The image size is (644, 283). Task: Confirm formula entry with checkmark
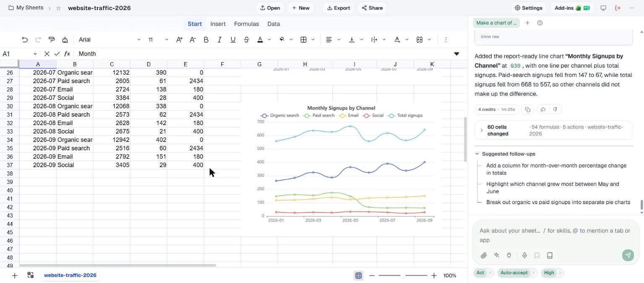tap(57, 54)
